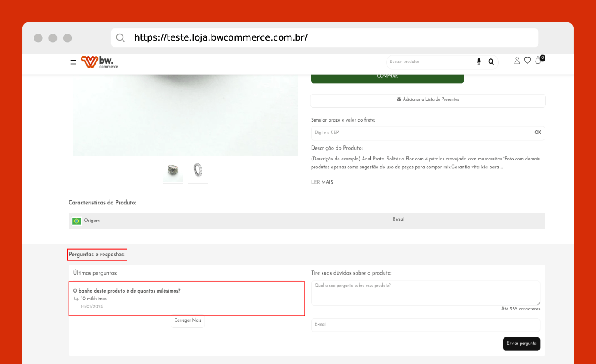Select the first ring thumbnail
The height and width of the screenshot is (364, 596).
click(x=173, y=170)
